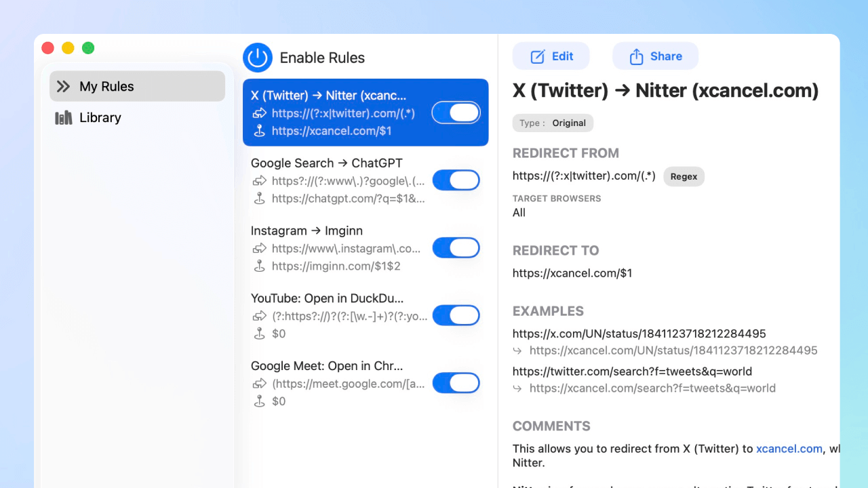Click the source pattern icon on the YouTube rule
Screen dimensions: 868x488
click(x=259, y=316)
